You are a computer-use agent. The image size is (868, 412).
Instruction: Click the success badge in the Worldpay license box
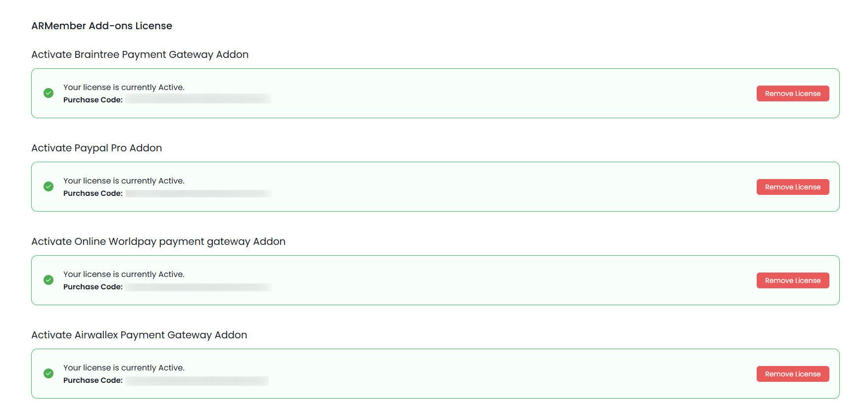pyautogui.click(x=48, y=280)
